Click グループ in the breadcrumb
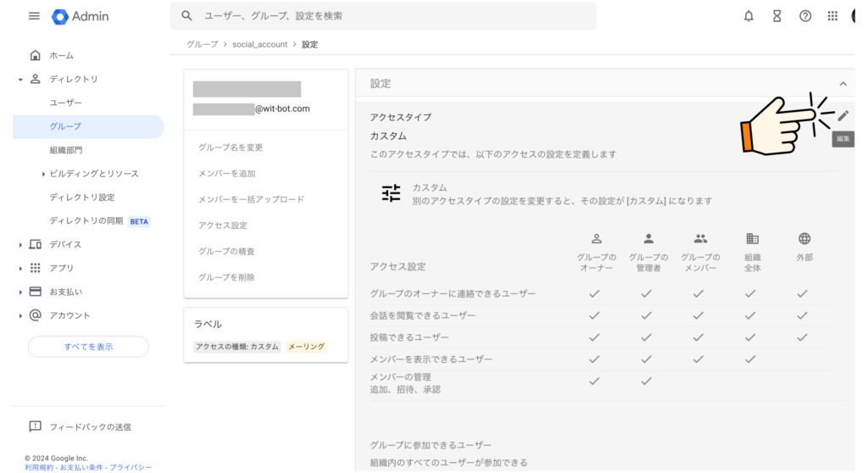 pyautogui.click(x=203, y=44)
